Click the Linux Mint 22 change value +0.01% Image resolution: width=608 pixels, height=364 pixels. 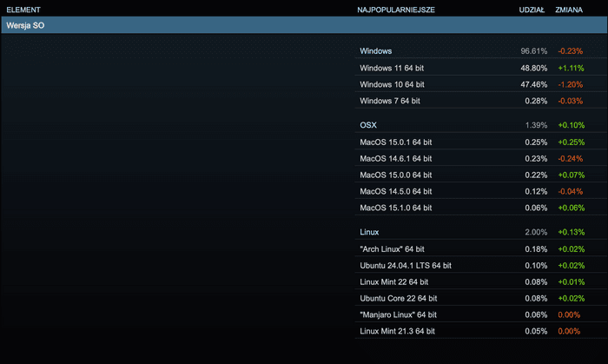point(572,281)
